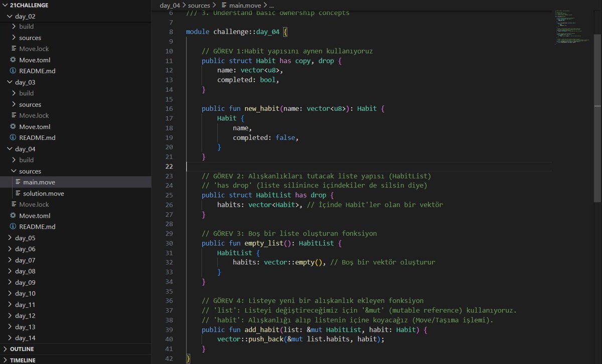Collapse the day_04 folder

(x=10, y=149)
